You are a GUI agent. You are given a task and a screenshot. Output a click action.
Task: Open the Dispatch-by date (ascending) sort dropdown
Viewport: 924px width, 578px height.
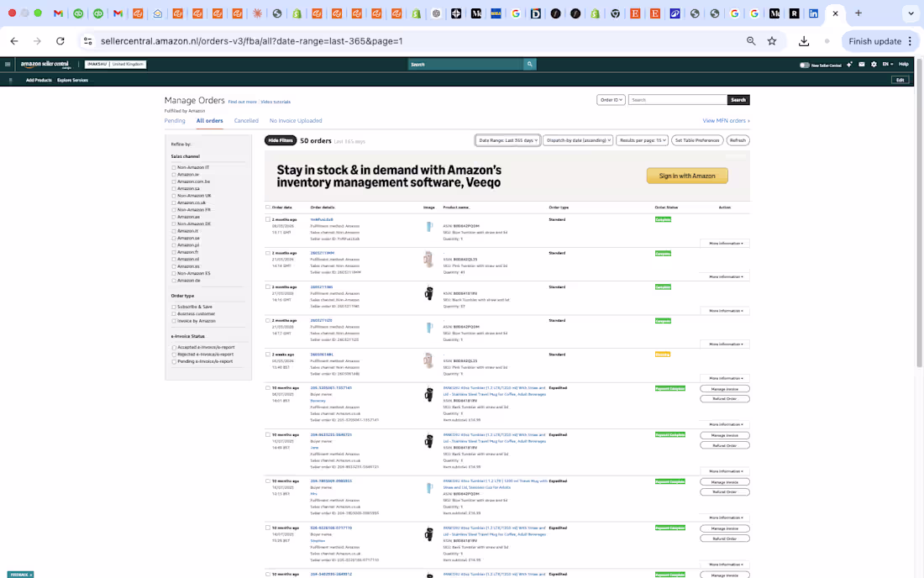[578, 140]
